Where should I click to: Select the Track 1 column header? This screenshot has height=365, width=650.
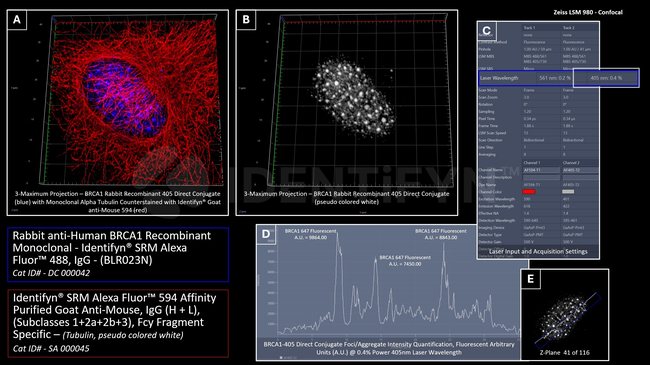click(529, 28)
